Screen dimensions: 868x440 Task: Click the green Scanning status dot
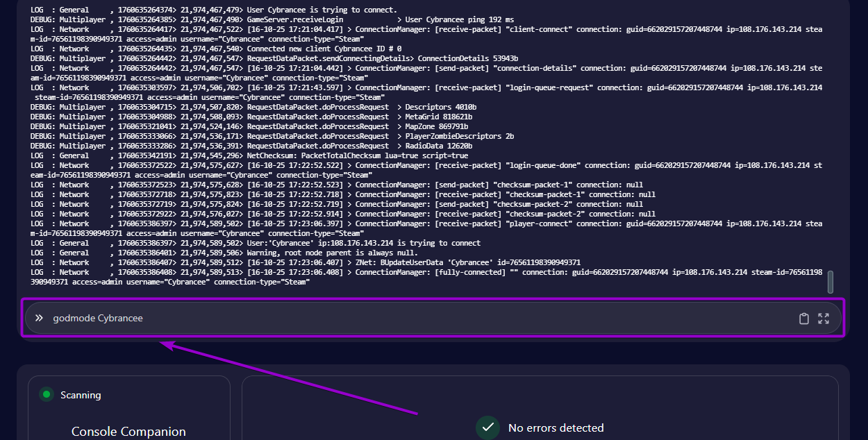(x=47, y=395)
